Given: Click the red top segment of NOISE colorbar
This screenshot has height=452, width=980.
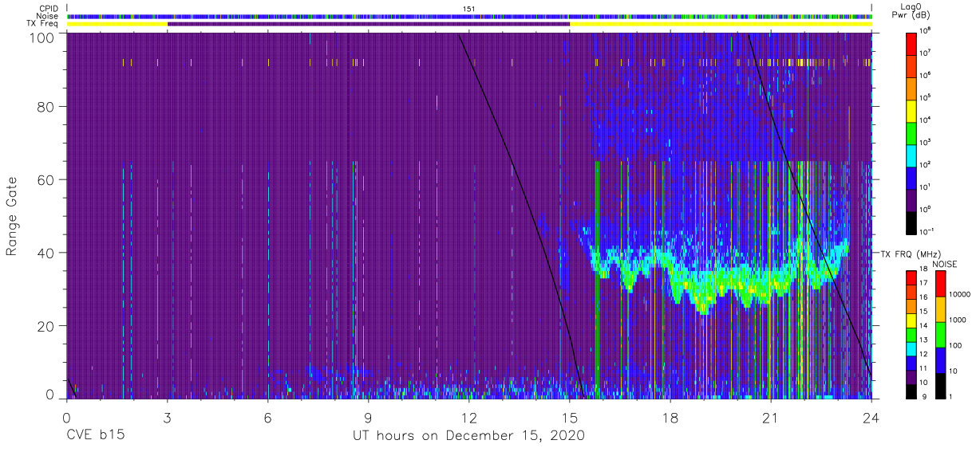Looking at the screenshot, I should (x=939, y=283).
